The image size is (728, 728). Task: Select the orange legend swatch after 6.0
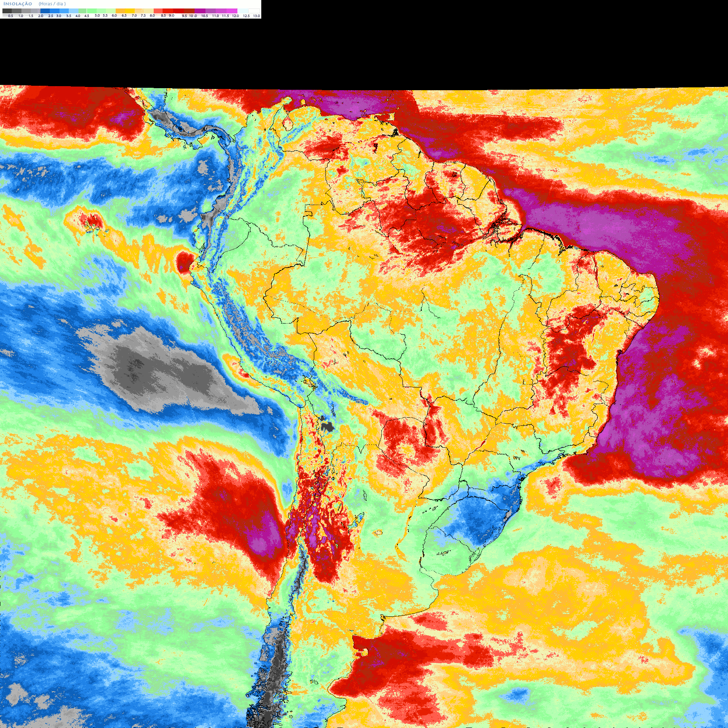point(120,11)
